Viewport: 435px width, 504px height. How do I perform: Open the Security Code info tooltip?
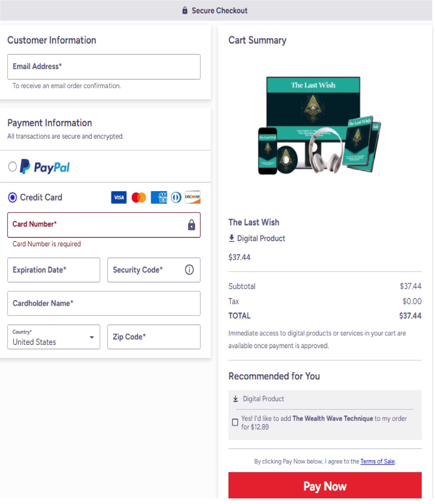189,270
